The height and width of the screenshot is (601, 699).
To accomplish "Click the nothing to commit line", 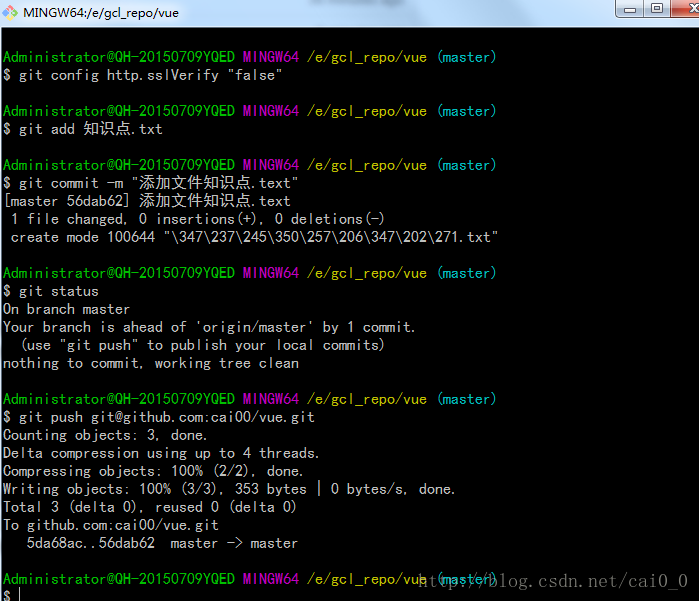I will coord(151,363).
